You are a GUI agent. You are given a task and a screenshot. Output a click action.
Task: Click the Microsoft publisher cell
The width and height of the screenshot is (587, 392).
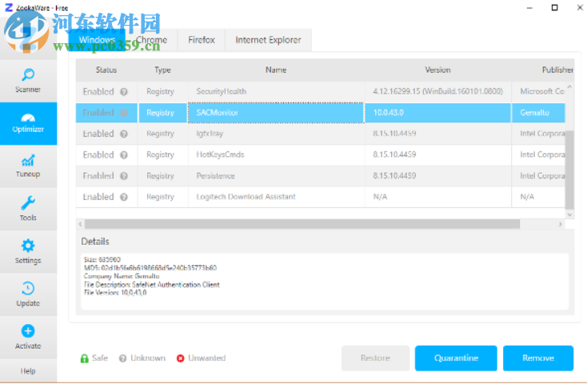tap(538, 91)
